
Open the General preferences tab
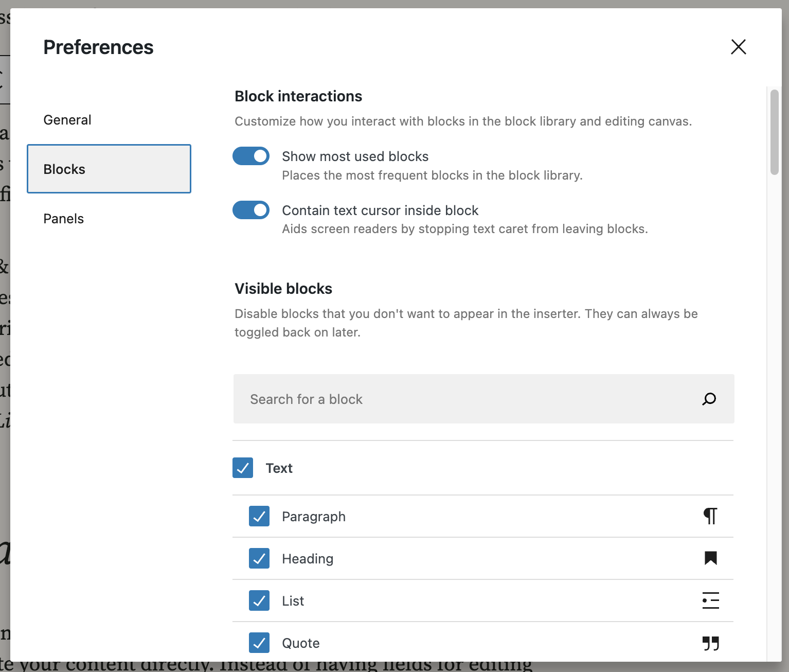point(109,120)
